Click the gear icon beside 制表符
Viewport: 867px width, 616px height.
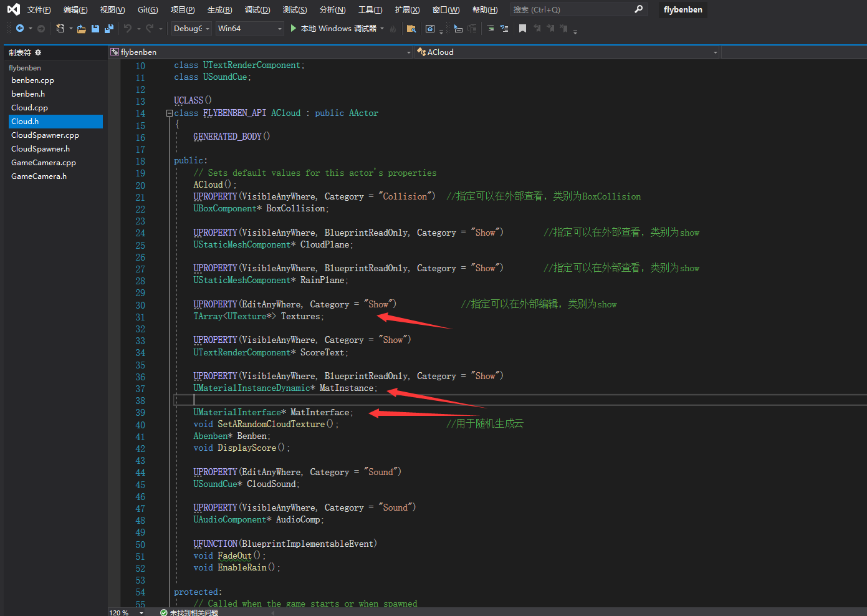38,53
